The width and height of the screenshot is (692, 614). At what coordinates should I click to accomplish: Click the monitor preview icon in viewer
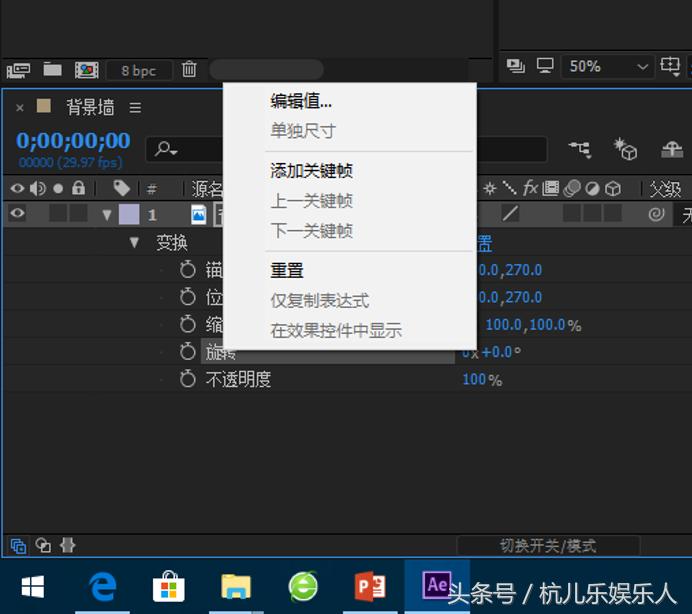[x=545, y=66]
